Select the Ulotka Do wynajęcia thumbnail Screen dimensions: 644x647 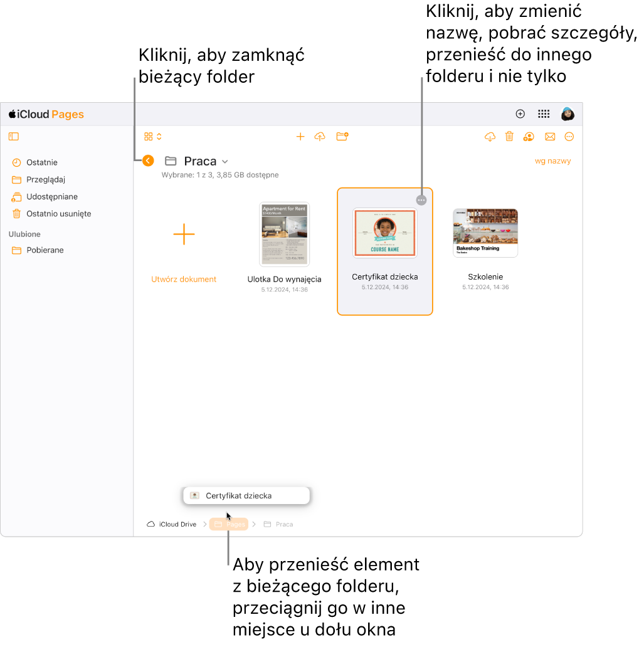click(285, 234)
